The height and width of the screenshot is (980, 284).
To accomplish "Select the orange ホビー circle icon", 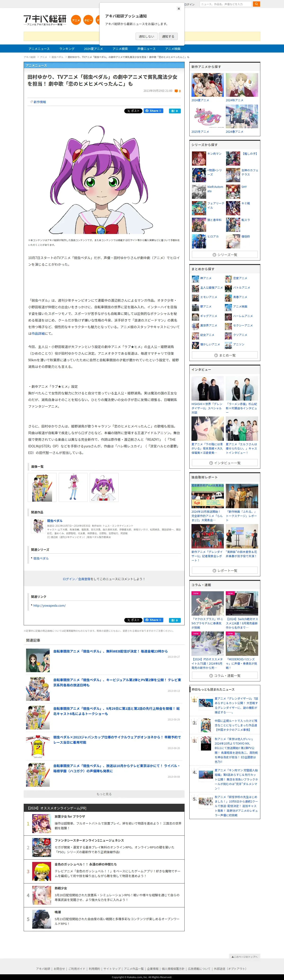I will (x=88, y=20).
